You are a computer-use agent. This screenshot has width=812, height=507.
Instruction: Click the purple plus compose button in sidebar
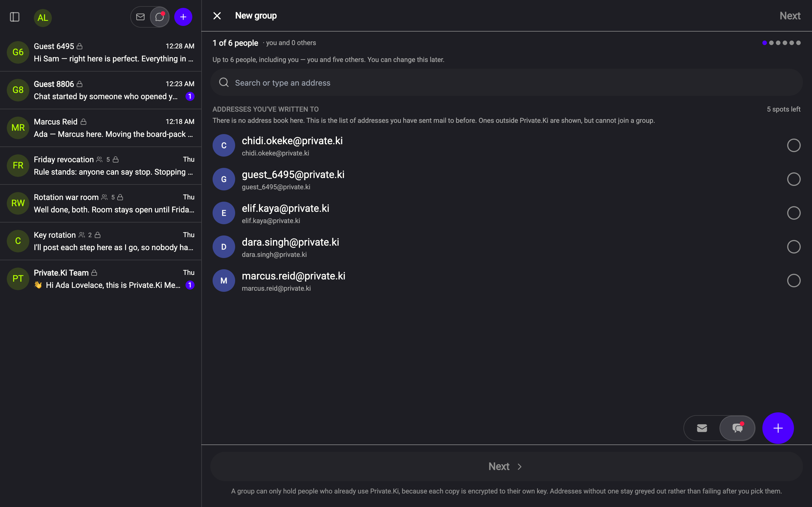[183, 17]
